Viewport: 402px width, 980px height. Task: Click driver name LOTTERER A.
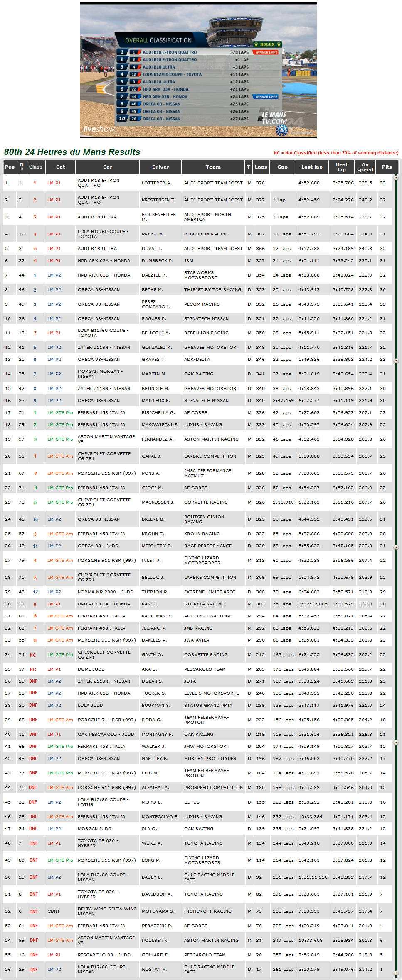pyautogui.click(x=157, y=183)
